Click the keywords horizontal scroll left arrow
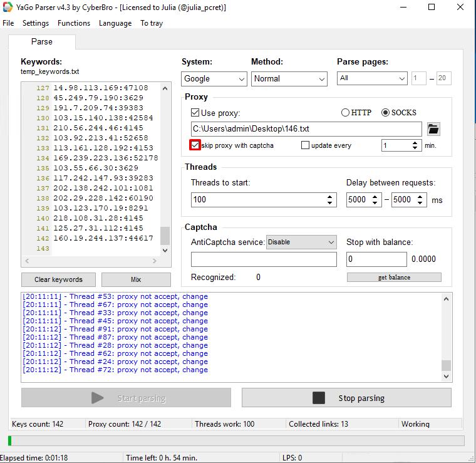The image size is (476, 463). tap(27, 261)
